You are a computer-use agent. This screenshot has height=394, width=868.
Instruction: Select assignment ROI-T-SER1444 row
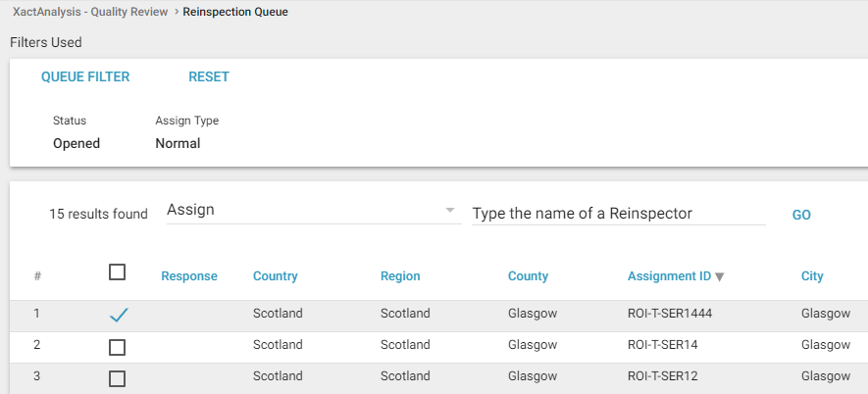click(670, 314)
